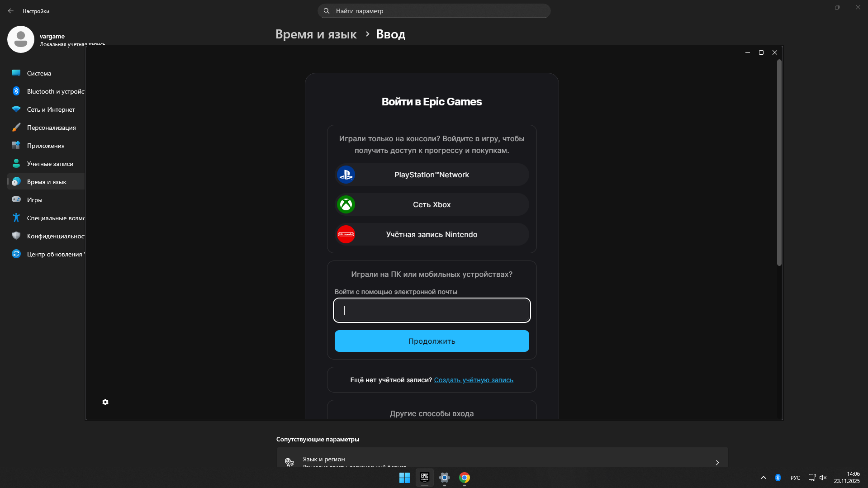Click the Epic Games login scrollbar
This screenshot has width=868, height=488.
[x=779, y=163]
